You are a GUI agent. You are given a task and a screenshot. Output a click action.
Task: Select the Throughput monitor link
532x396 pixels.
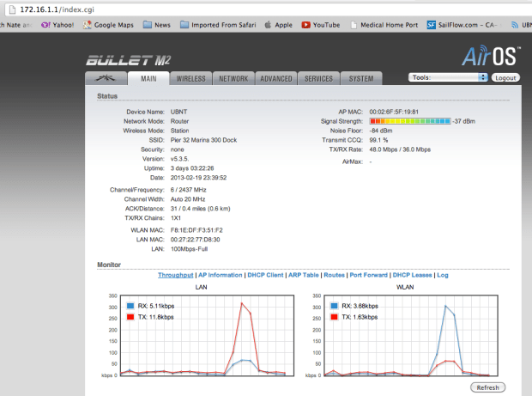coord(175,275)
